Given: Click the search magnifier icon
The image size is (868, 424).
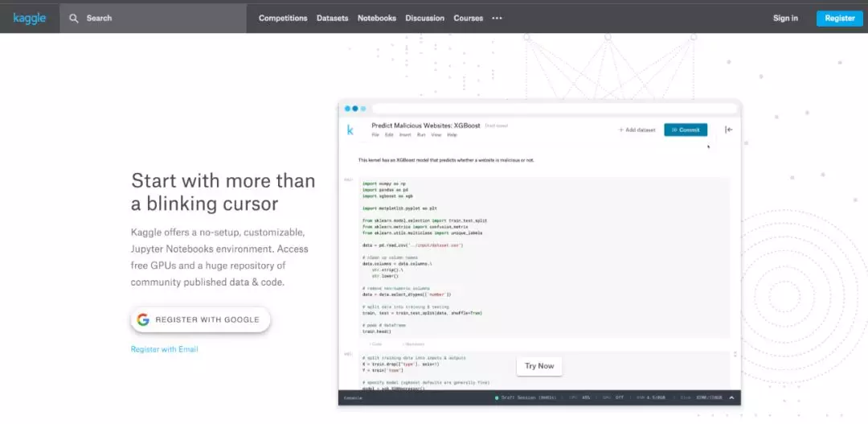Looking at the screenshot, I should pos(74,19).
